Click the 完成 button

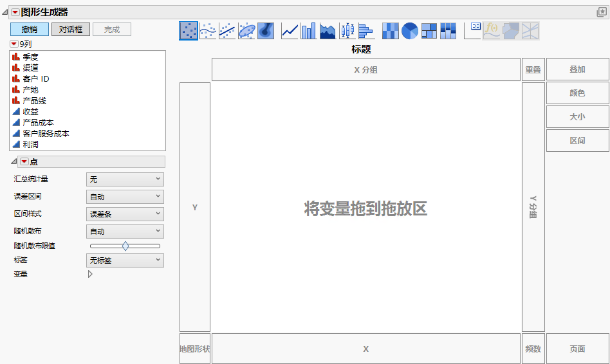[x=112, y=29]
